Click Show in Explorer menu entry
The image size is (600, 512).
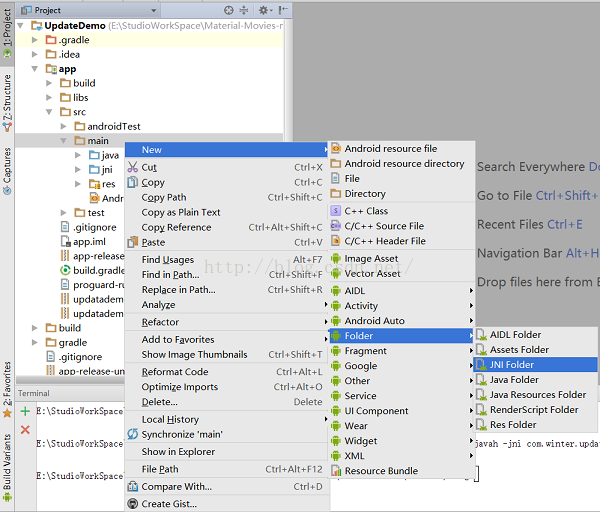tap(177, 451)
